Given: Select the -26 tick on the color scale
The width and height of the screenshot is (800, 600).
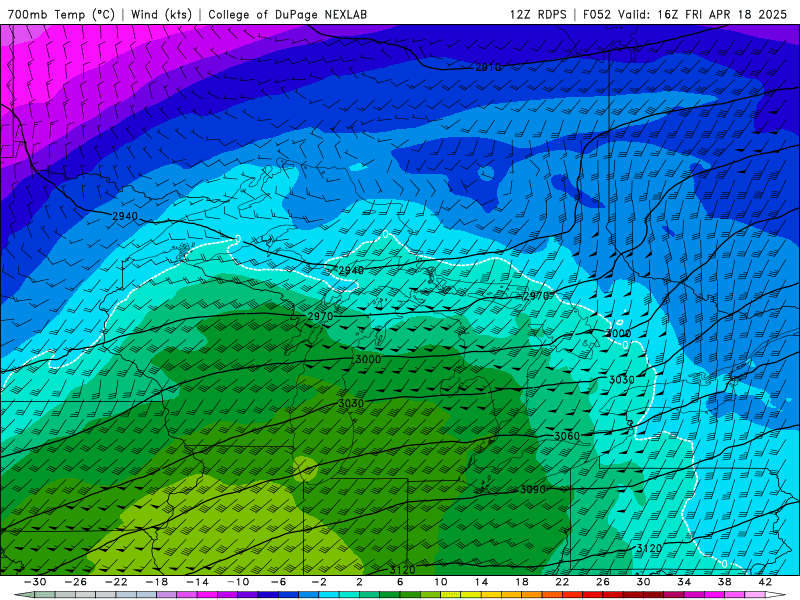Looking at the screenshot, I should click(x=76, y=582).
